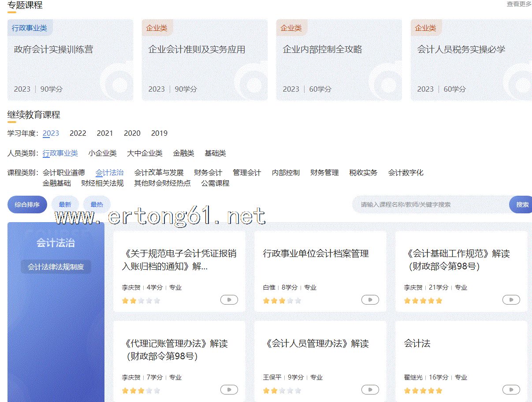Select 会计职业道德 course category
The height and width of the screenshot is (402, 532).
pos(63,173)
